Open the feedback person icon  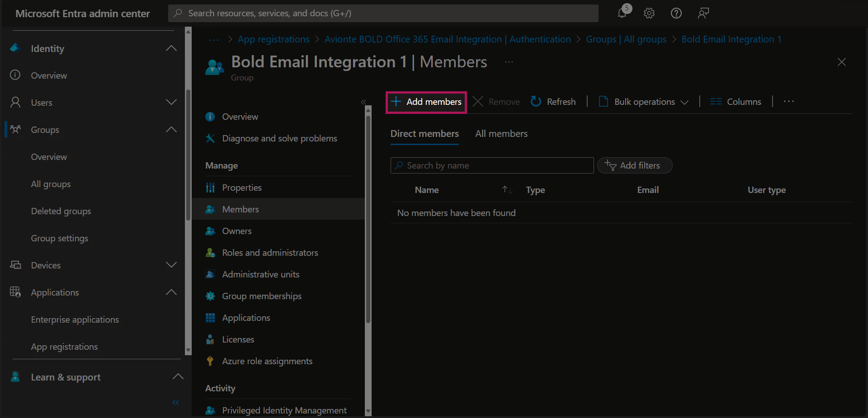703,13
